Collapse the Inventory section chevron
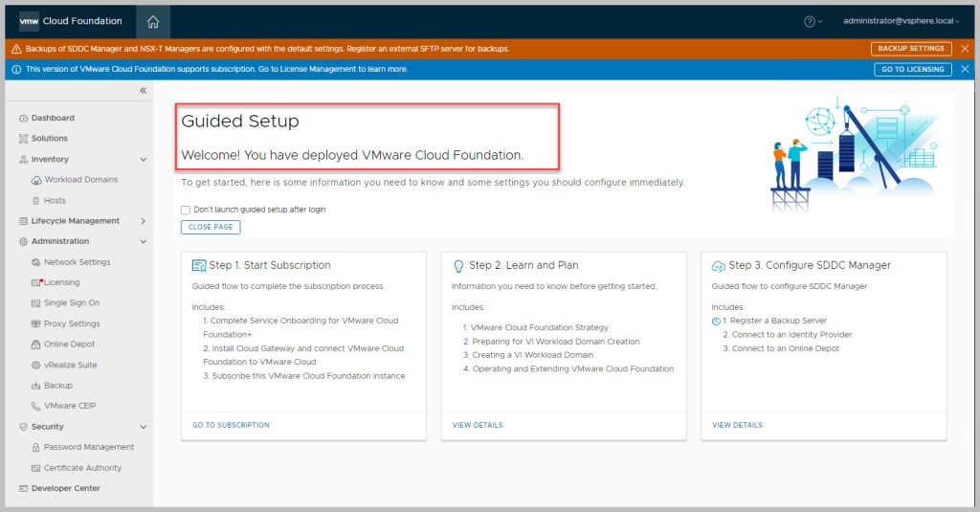The image size is (980, 512). (x=144, y=160)
